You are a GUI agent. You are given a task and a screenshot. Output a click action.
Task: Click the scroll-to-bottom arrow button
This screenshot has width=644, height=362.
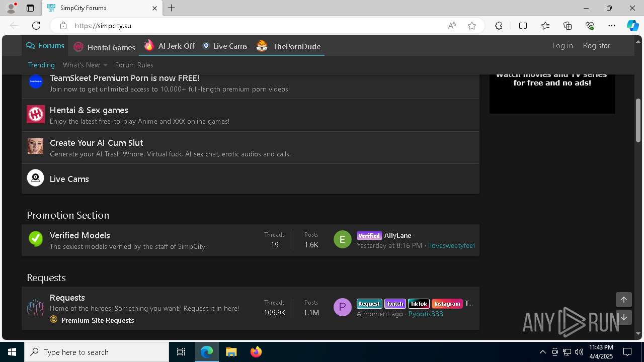click(623, 317)
